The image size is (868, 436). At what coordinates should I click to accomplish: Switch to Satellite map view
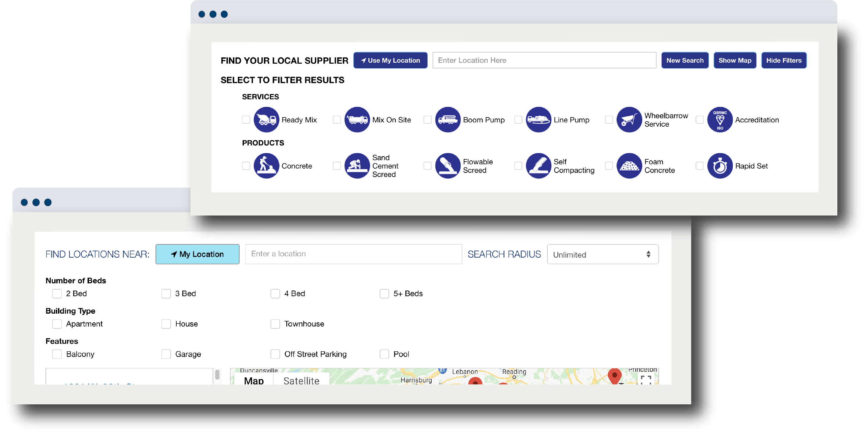[x=301, y=380]
